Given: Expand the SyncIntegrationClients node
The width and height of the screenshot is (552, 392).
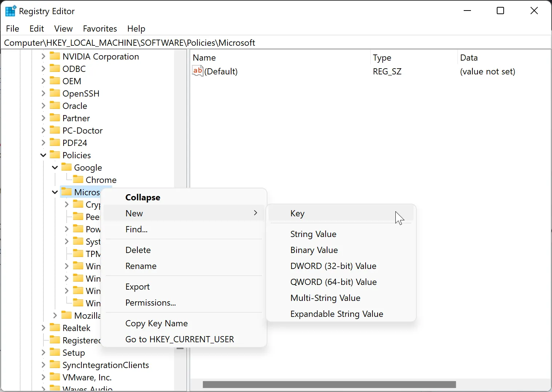Looking at the screenshot, I should [x=43, y=365].
